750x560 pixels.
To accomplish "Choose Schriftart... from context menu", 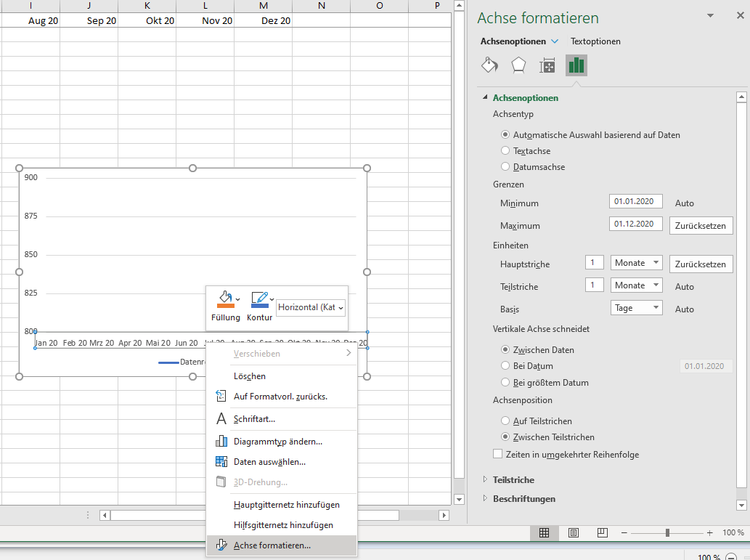I will tap(282, 419).
